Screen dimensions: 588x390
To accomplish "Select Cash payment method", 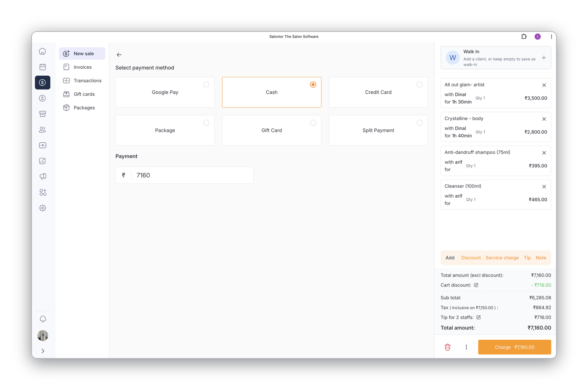I will (272, 92).
